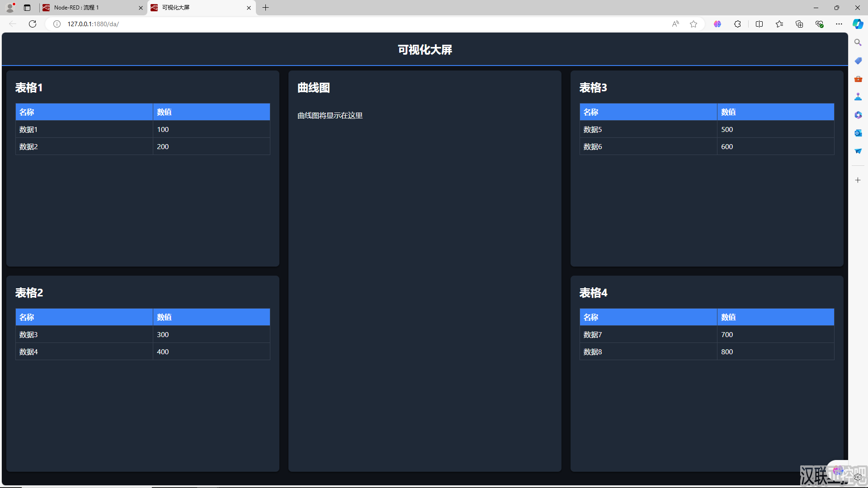Select the value 700 cell
The image size is (868, 488).
pyautogui.click(x=776, y=334)
